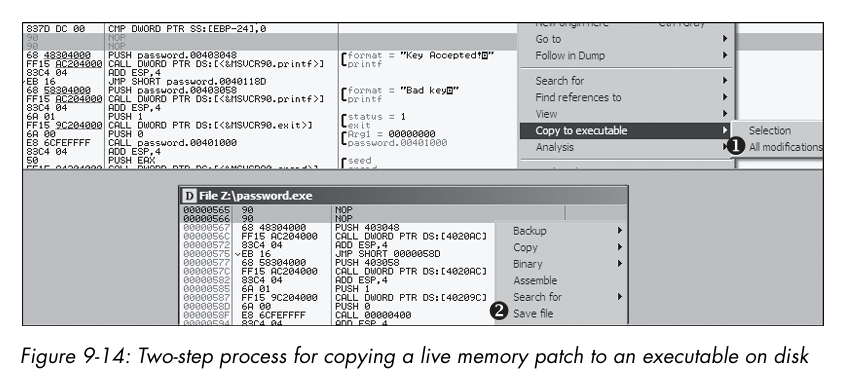The width and height of the screenshot is (841, 381).
Task: Expand the 'Copy' submenu arrow in the file window menu
Action: 619,247
